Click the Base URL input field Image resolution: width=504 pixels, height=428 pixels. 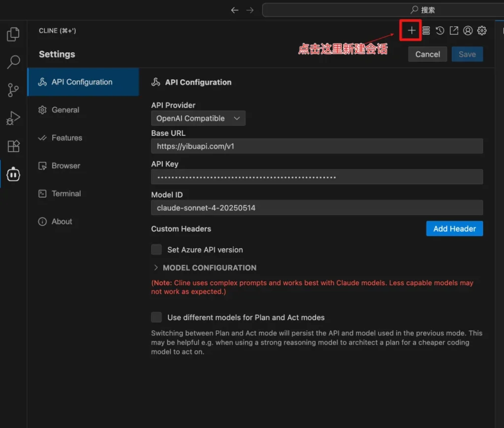[316, 146]
